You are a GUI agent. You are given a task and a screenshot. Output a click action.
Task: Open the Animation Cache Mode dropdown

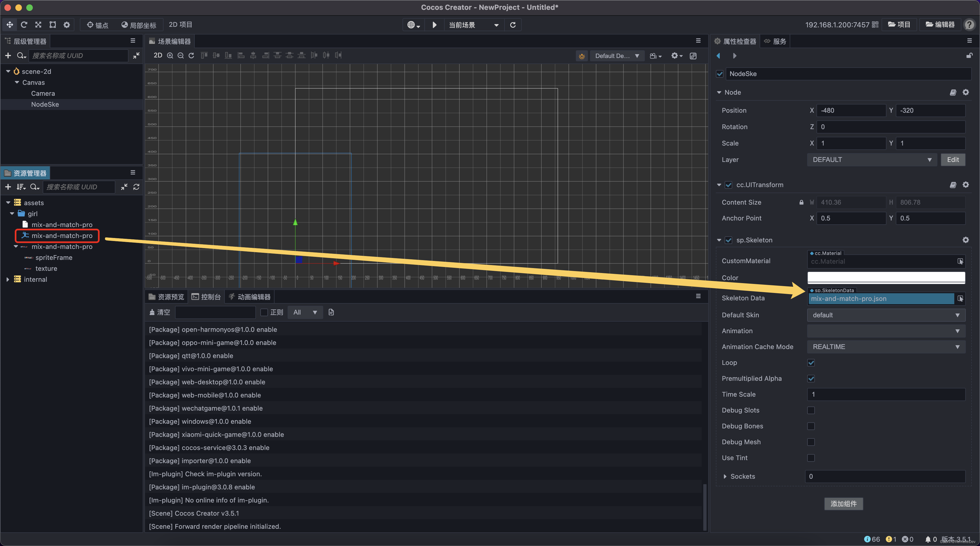(886, 347)
